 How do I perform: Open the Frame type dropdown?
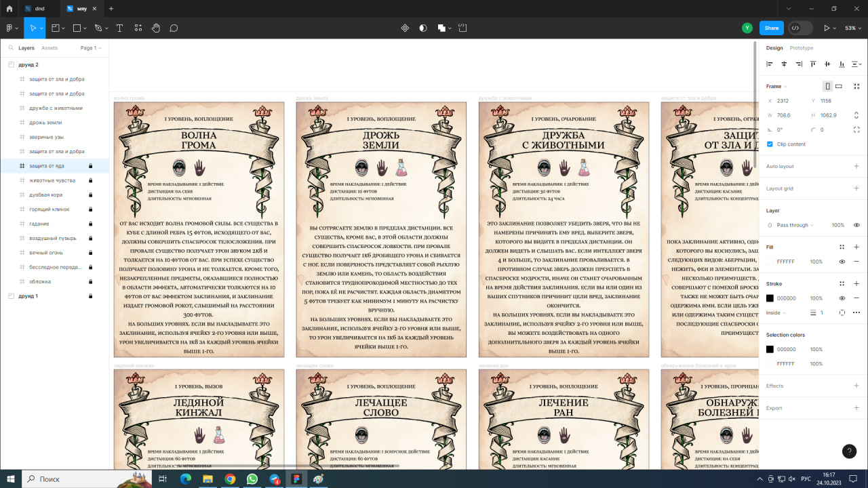[x=776, y=87]
